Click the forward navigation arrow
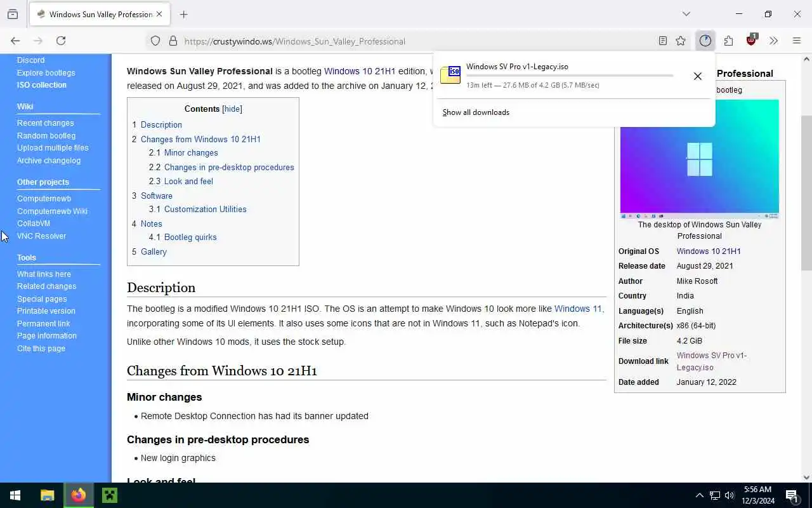This screenshot has width=812, height=508. point(38,41)
